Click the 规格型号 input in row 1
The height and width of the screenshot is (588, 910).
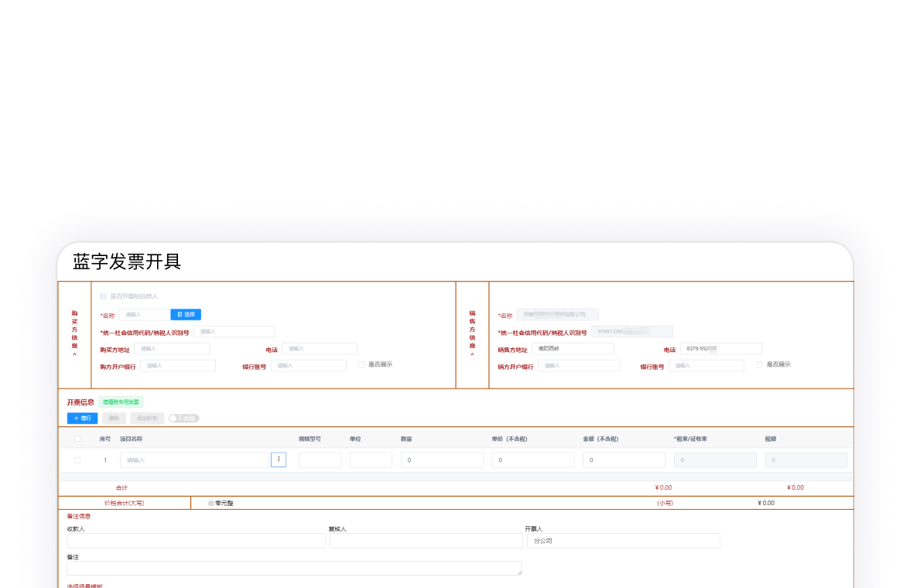pos(320,460)
